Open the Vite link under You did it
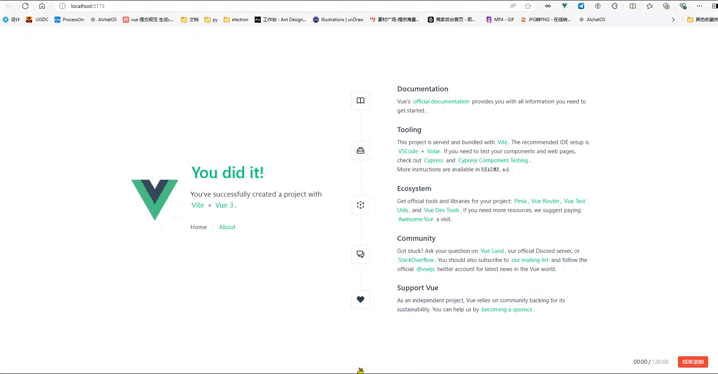The height and width of the screenshot is (374, 718). pos(198,205)
